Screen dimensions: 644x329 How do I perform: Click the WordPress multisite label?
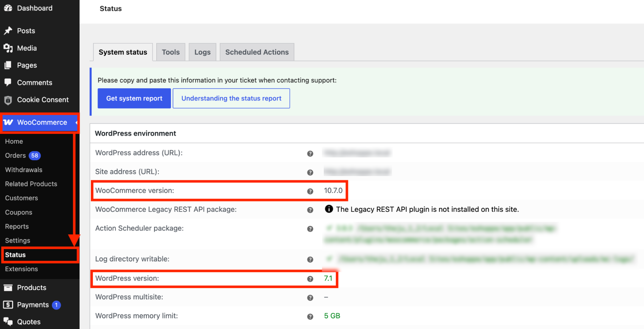click(x=129, y=297)
